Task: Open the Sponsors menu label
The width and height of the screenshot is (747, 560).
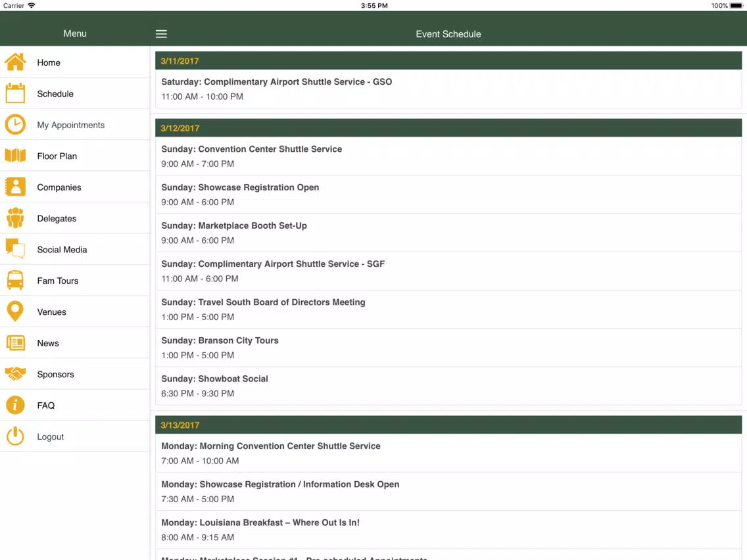Action: pos(55,374)
